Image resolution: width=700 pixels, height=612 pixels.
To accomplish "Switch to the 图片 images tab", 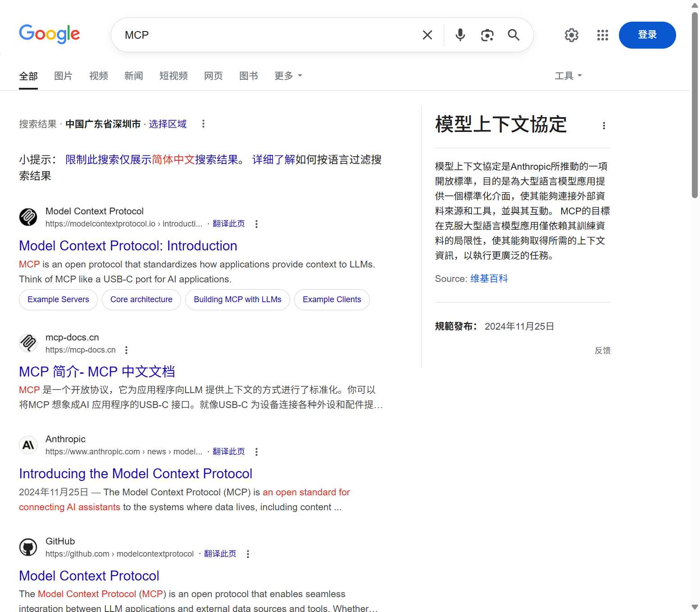I will (x=63, y=76).
